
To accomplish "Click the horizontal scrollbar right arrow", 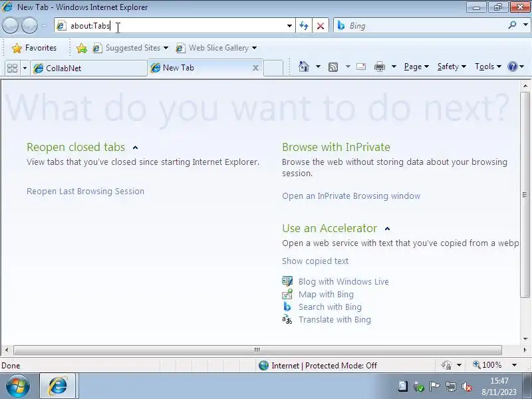I will coord(525,350).
